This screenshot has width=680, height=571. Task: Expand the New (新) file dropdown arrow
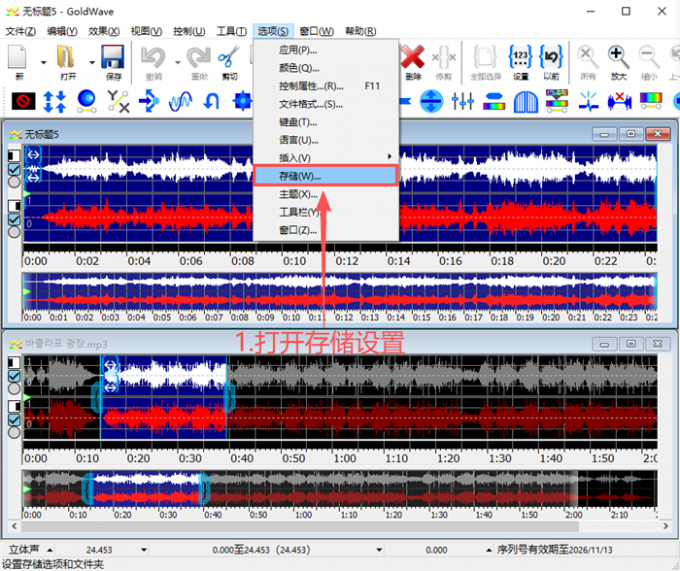(x=42, y=62)
